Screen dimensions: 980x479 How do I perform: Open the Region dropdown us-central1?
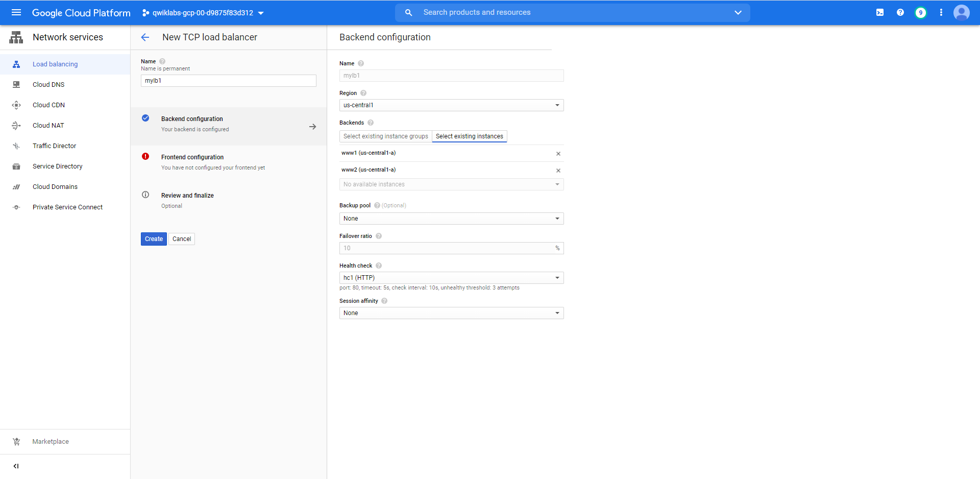coord(452,105)
